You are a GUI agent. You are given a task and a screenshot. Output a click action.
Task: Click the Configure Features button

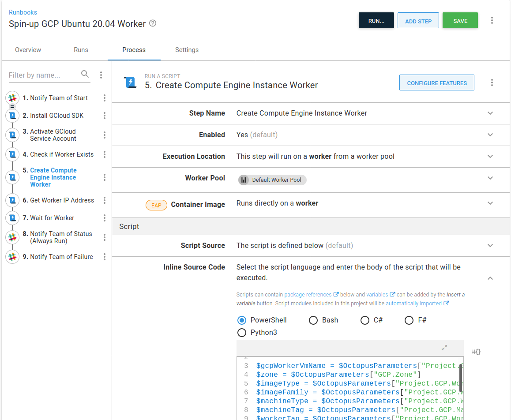coord(436,83)
